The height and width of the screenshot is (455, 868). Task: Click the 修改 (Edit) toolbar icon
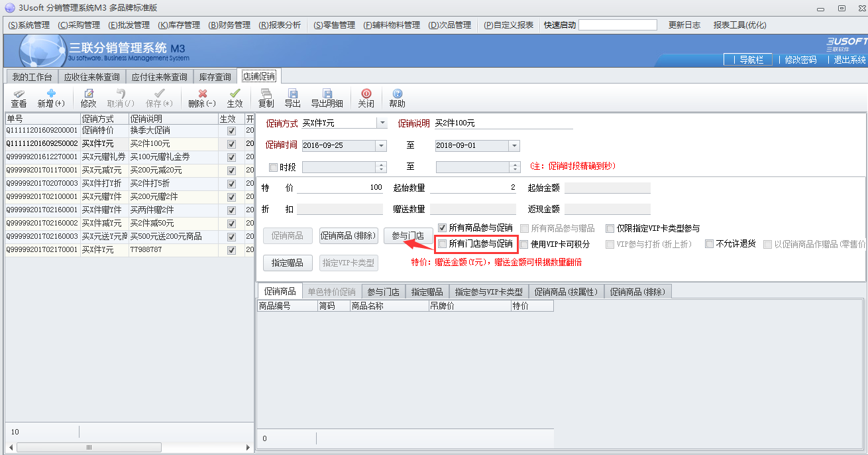click(x=88, y=94)
